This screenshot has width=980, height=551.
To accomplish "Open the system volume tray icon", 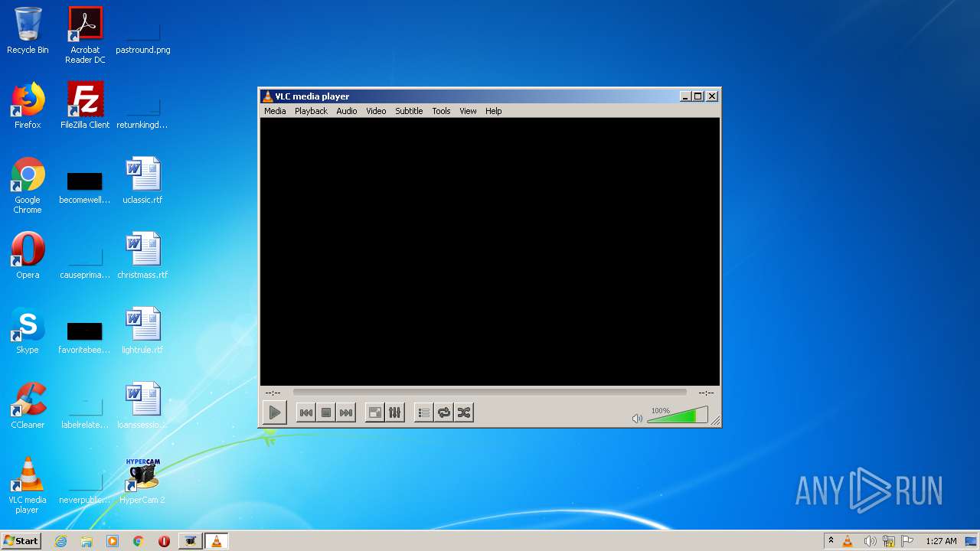I will point(870,541).
